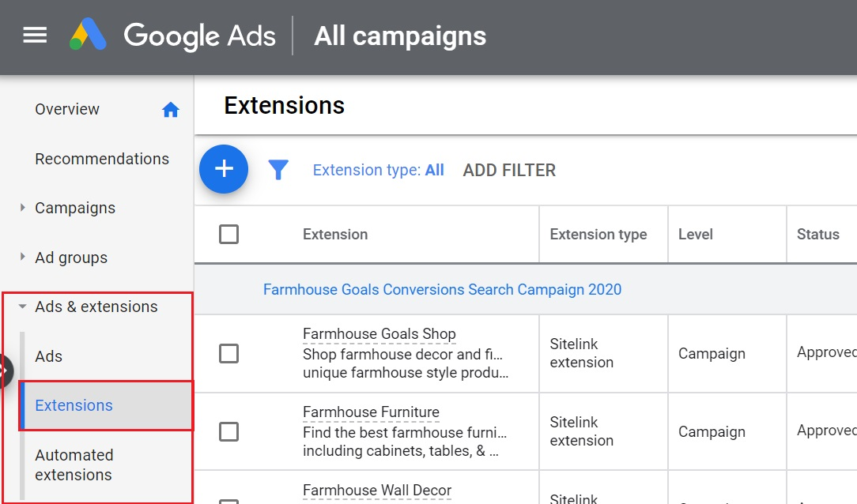Click the side panel collapse handle
The image size is (857, 504).
(x=5, y=370)
